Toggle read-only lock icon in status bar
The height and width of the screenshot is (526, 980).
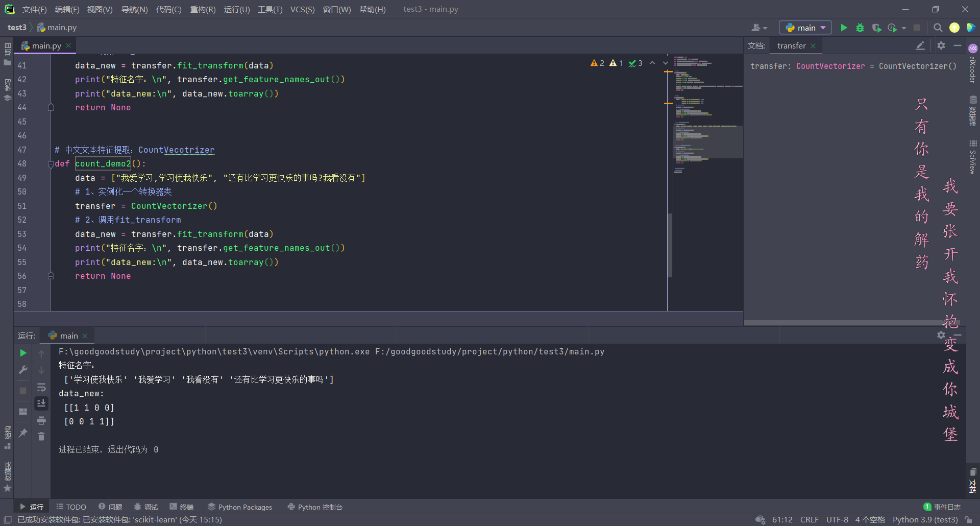point(968,519)
